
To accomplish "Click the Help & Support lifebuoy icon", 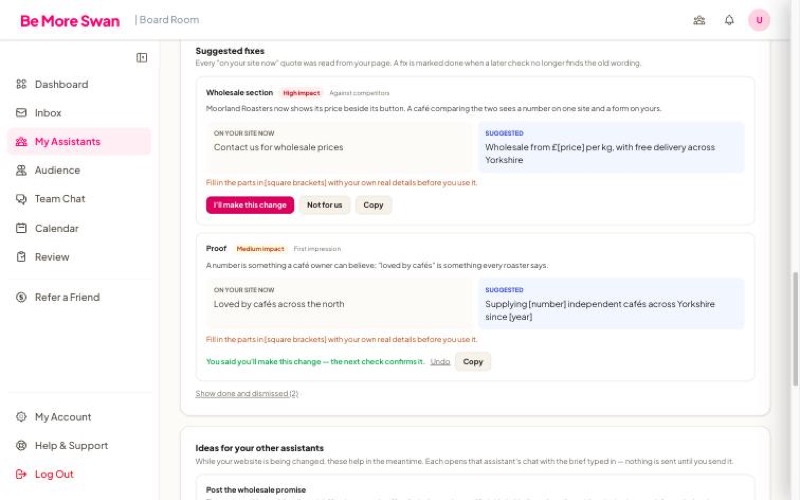I will [x=21, y=445].
